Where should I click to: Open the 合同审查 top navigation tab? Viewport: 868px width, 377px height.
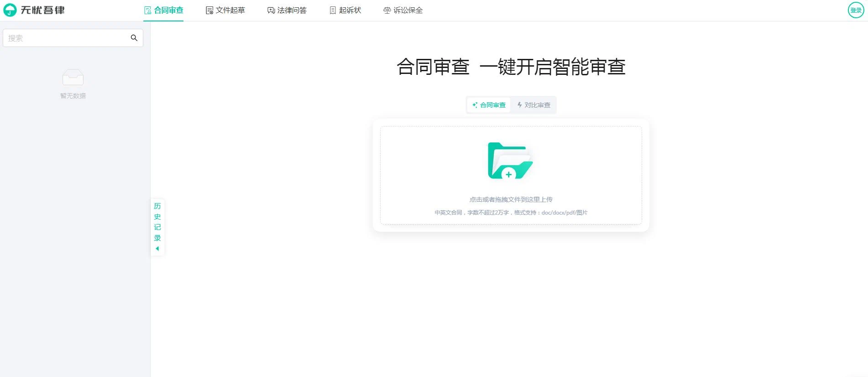(x=163, y=10)
